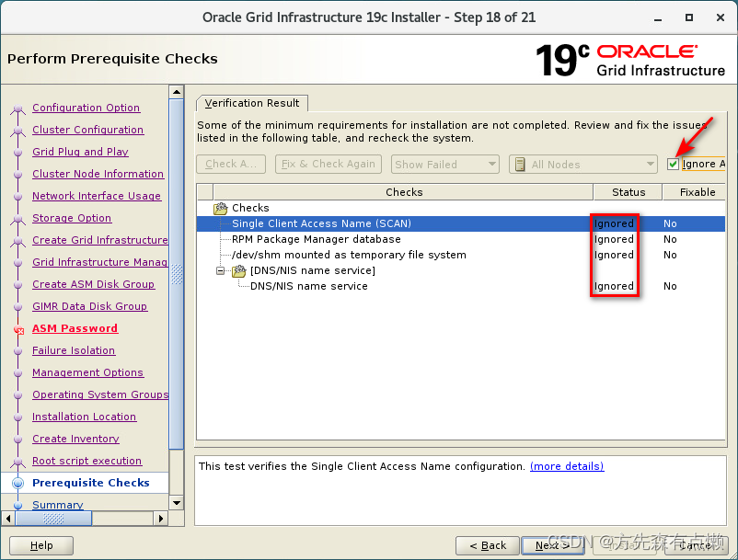Open the All Nodes dropdown

point(583,165)
